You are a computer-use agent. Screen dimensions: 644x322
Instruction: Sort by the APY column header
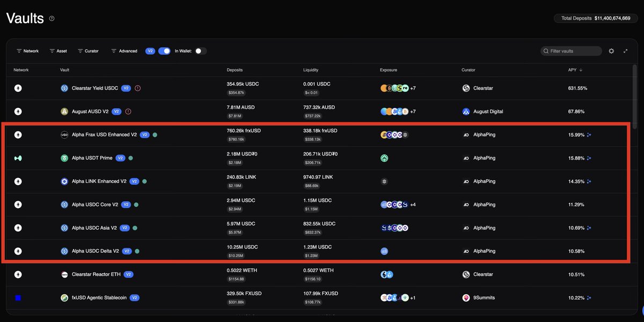575,70
